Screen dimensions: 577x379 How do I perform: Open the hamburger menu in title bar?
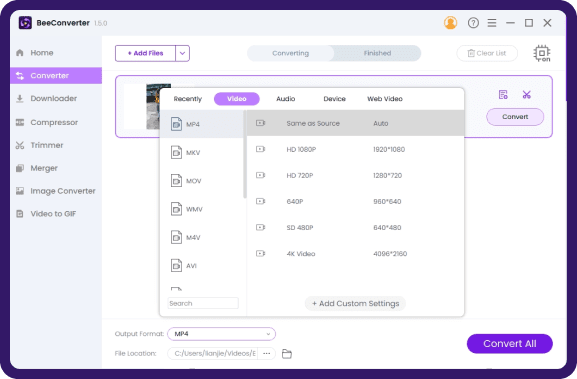(492, 23)
